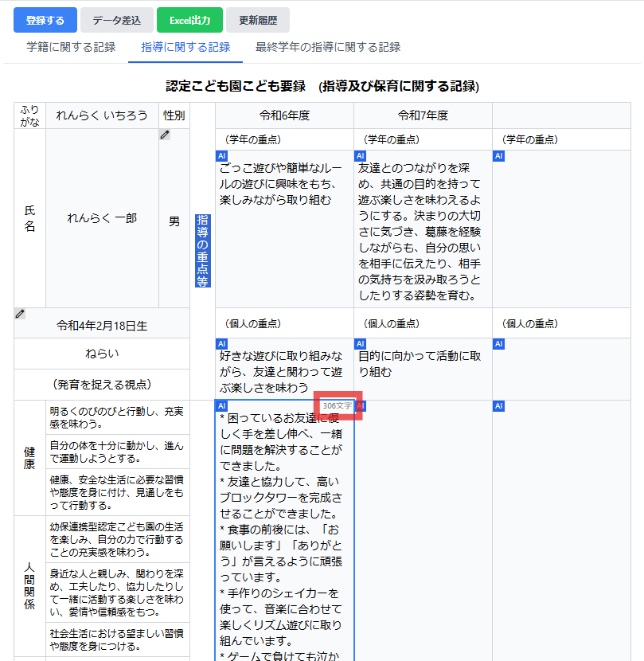Click the AI icon in 令和7年度 学年の重点 cell
The width and height of the screenshot is (644, 661).
[x=360, y=157]
